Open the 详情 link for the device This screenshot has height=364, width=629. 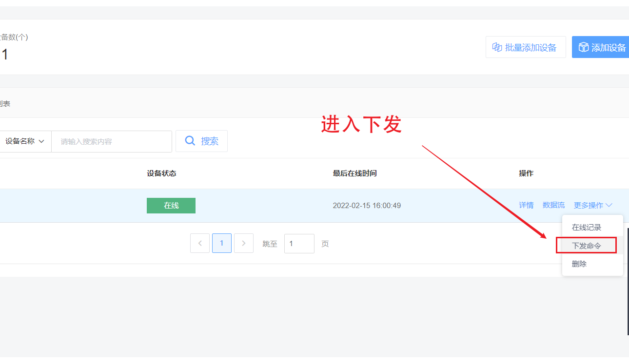pos(526,205)
